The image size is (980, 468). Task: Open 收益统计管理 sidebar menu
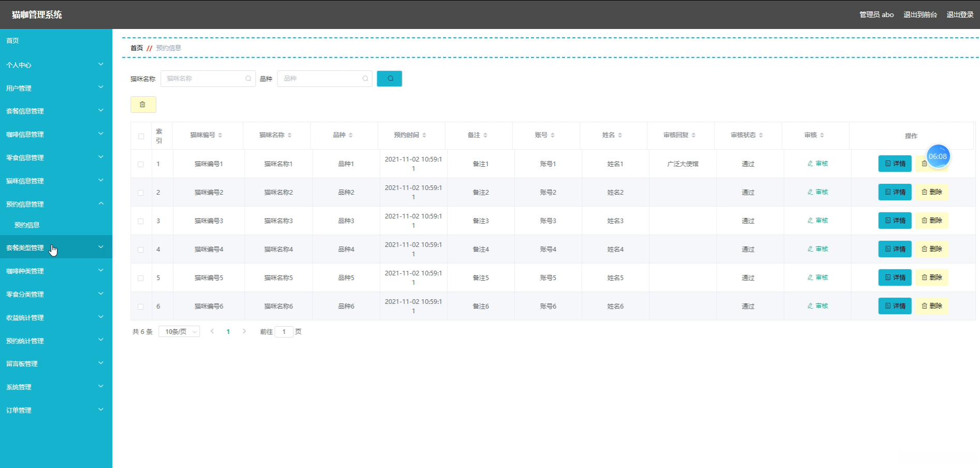pos(56,317)
